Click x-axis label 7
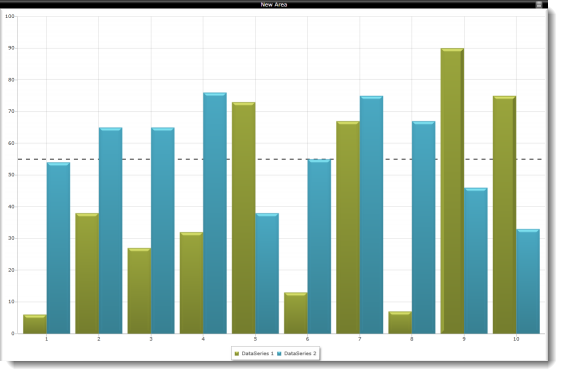Screen dimensions: 563x376 click(360, 339)
